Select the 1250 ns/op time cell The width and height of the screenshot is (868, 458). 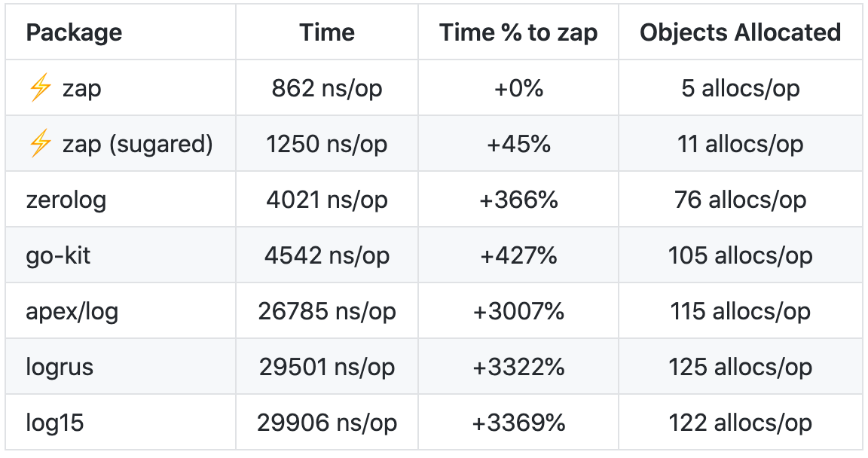pos(327,144)
